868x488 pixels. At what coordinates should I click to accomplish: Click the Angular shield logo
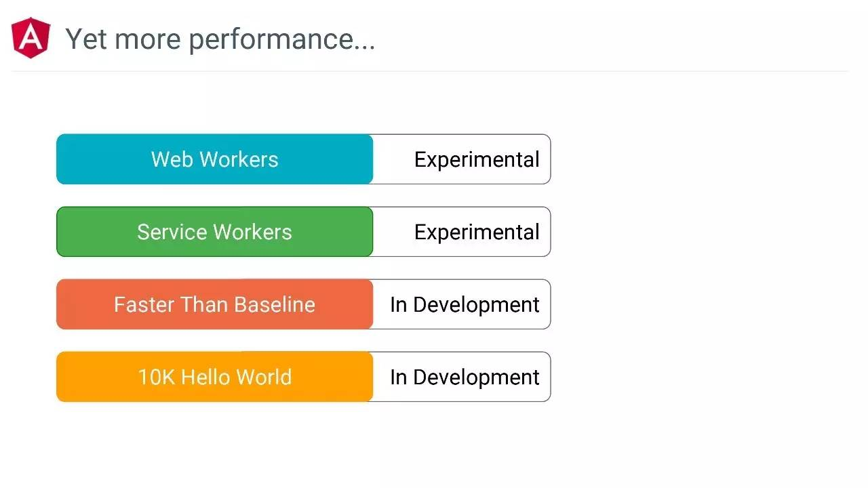pos(31,38)
